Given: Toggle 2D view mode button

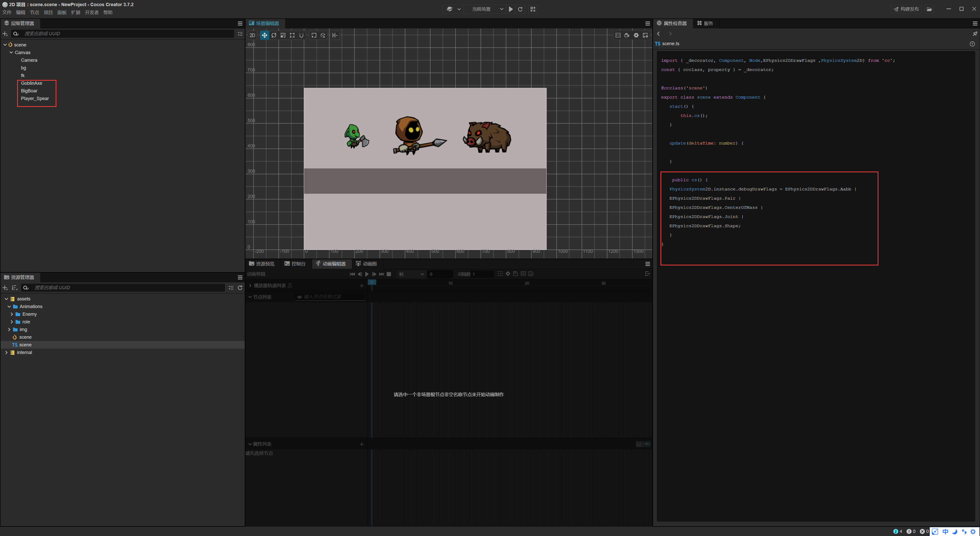Looking at the screenshot, I should 252,35.
